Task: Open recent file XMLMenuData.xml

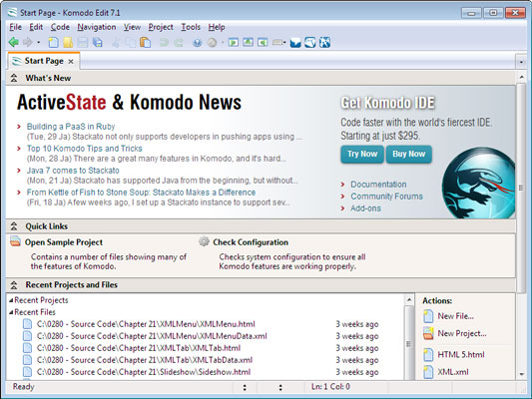Action: point(152,336)
